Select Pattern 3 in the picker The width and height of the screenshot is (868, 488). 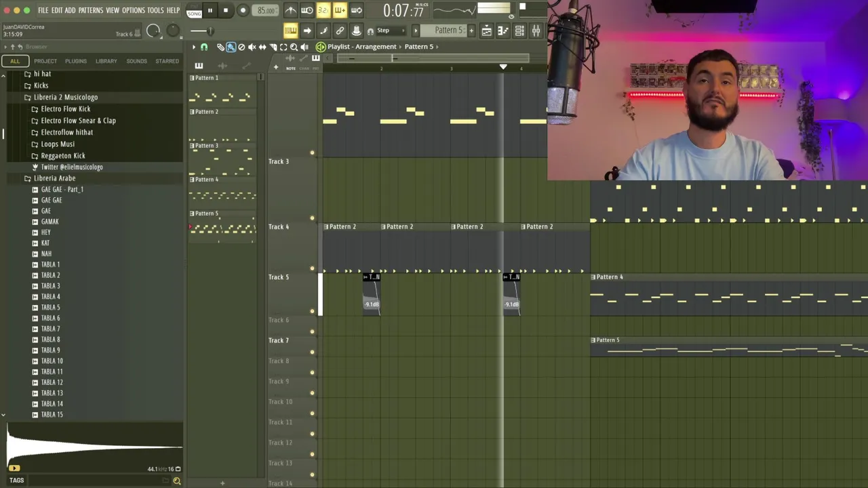click(222, 159)
